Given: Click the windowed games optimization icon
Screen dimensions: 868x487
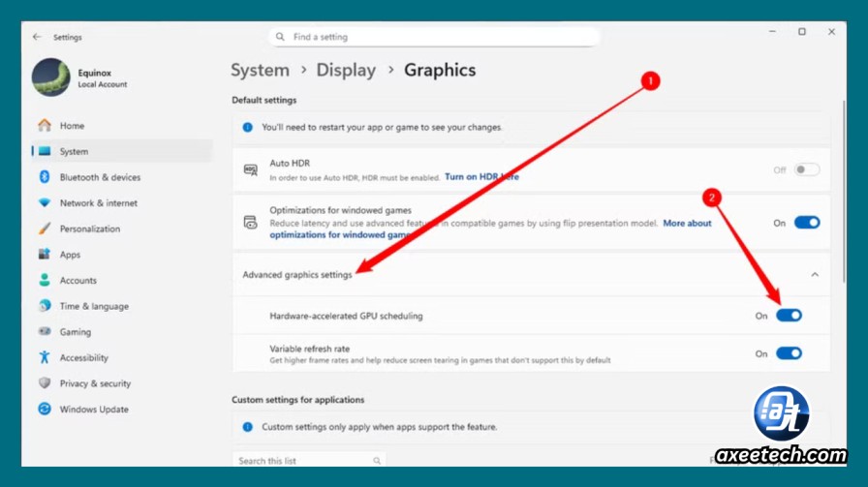Looking at the screenshot, I should pyautogui.click(x=251, y=223).
